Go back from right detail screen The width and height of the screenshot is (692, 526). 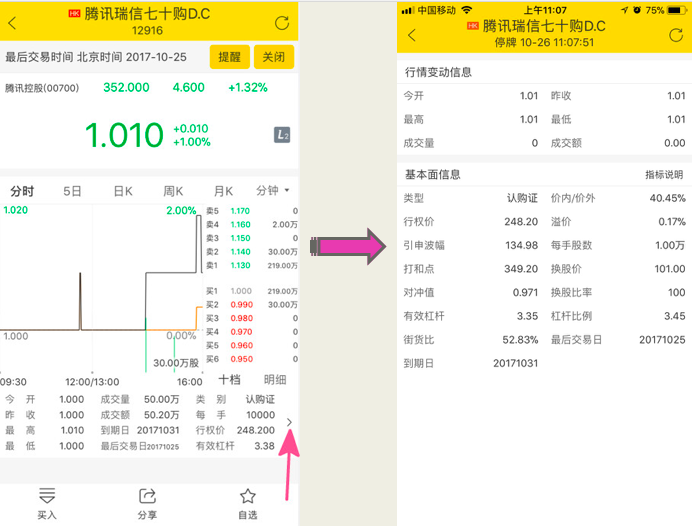411,35
